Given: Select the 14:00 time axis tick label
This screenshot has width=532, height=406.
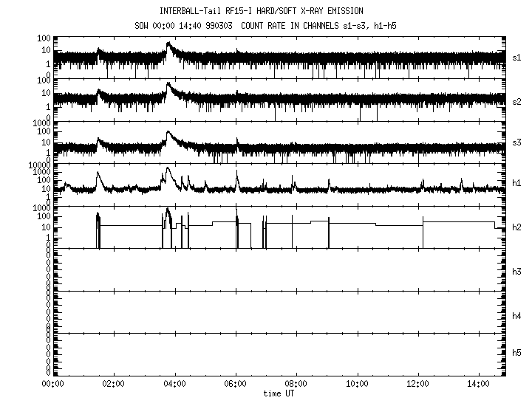Looking at the screenshot, I should (x=480, y=385).
